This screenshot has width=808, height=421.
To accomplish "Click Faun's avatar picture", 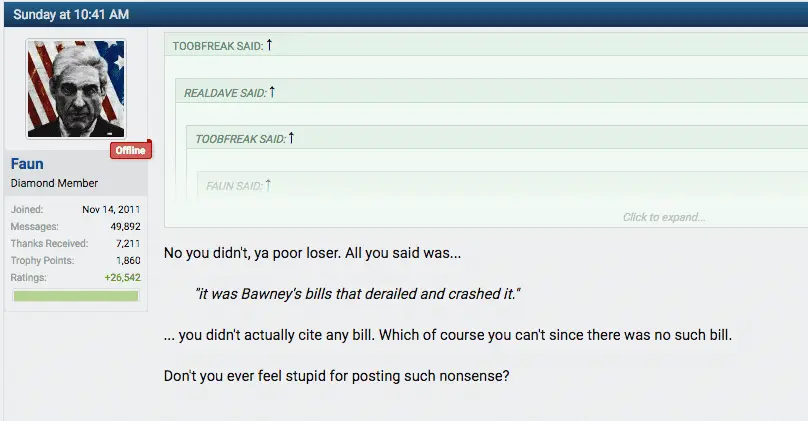I will [76, 90].
